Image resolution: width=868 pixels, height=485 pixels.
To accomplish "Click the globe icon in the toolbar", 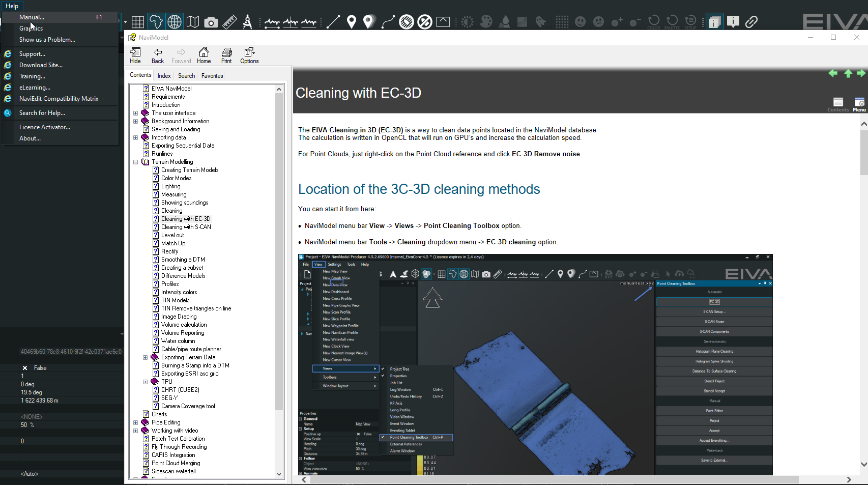I will pyautogui.click(x=175, y=22).
